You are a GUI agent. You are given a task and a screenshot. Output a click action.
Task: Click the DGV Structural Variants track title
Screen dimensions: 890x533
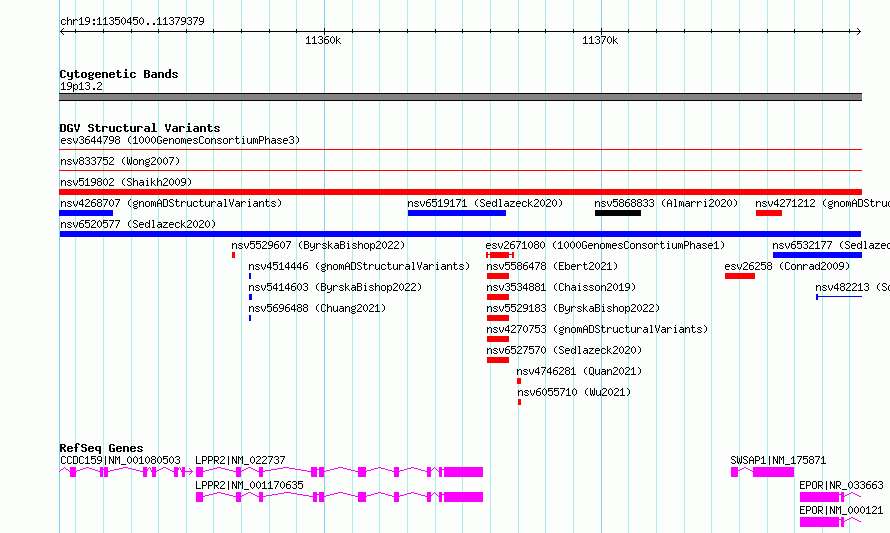click(x=140, y=128)
